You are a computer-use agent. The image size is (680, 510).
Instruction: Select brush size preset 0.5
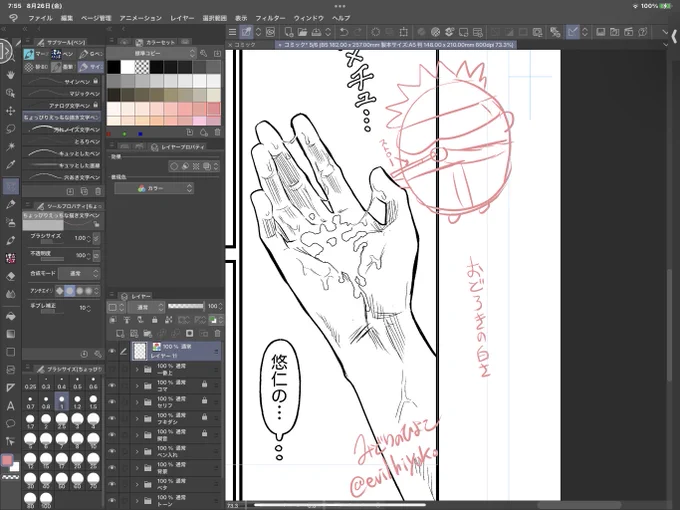(77, 383)
